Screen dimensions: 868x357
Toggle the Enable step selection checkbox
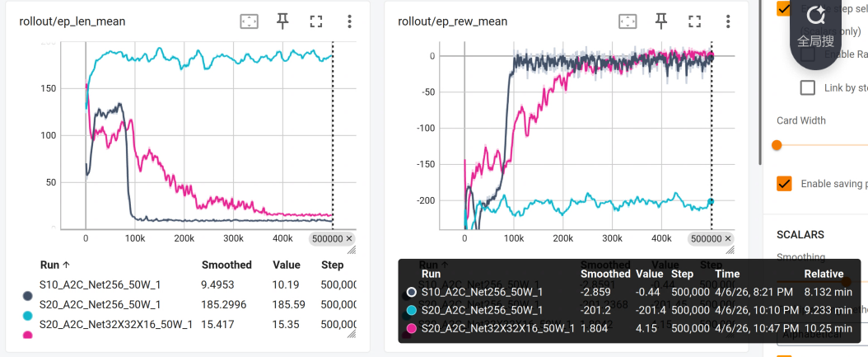pos(783,9)
